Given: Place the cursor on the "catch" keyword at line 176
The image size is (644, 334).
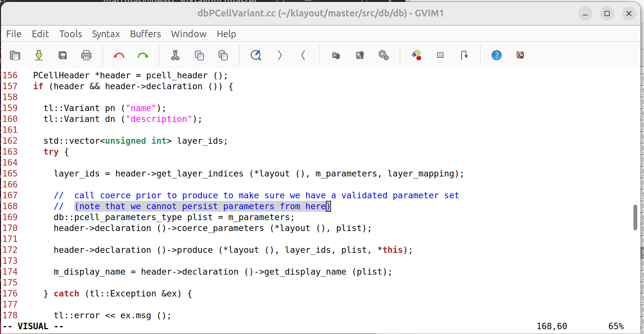Looking at the screenshot, I should 66,294.
